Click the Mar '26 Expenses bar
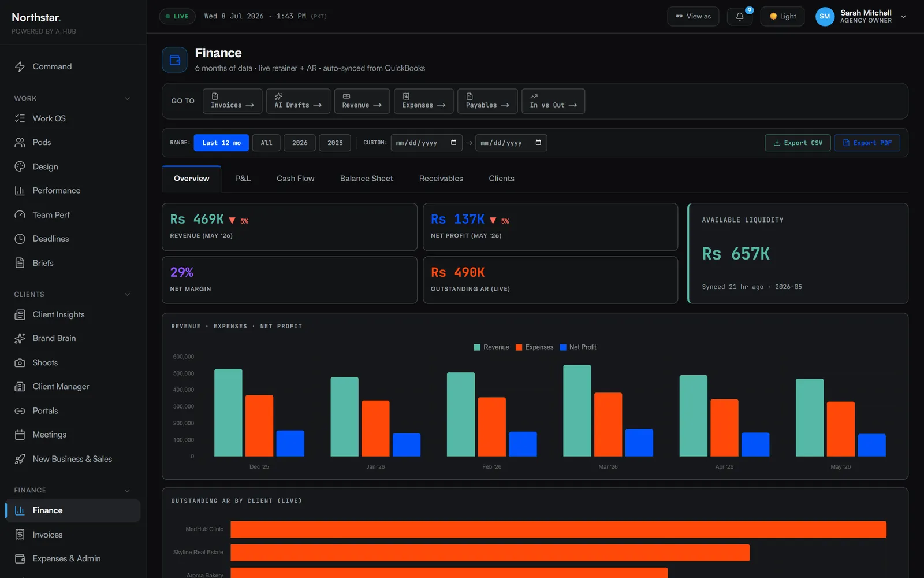Screen dimensions: 924x578 pyautogui.click(x=608, y=425)
